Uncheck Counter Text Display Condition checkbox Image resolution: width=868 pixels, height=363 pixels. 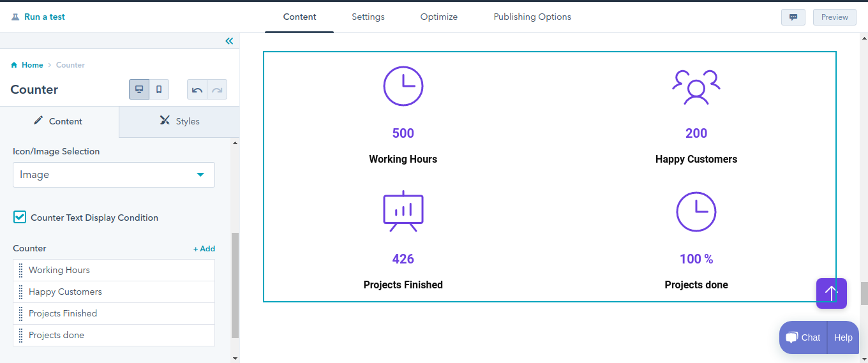20,218
